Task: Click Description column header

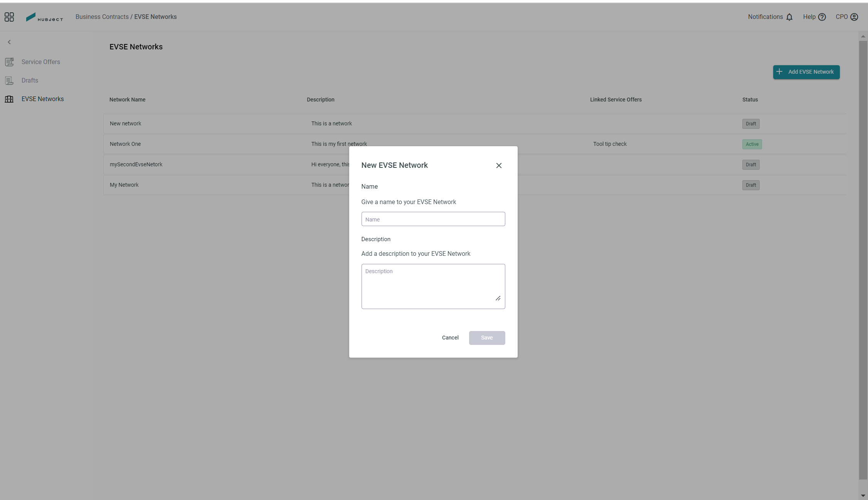Action: (321, 100)
